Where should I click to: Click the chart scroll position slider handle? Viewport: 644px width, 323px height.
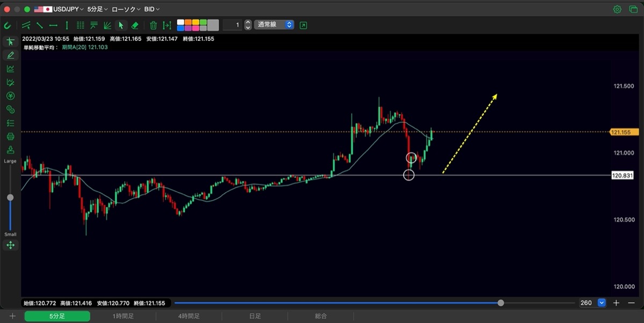(501, 303)
